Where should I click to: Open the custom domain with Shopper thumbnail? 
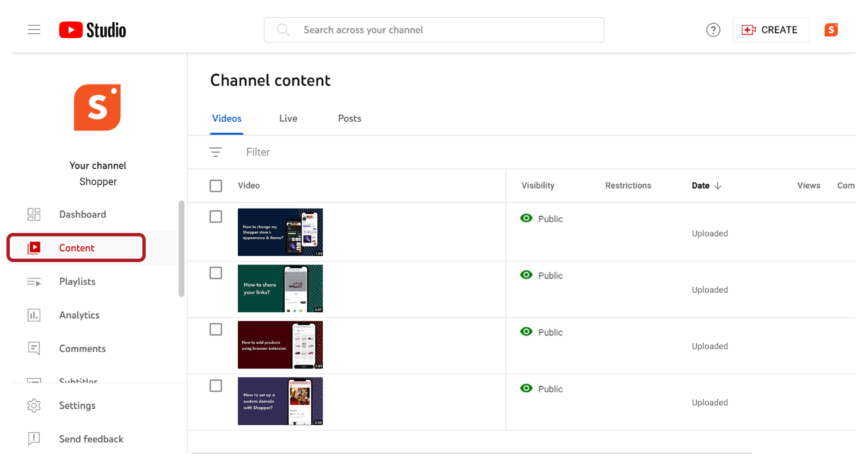point(280,401)
